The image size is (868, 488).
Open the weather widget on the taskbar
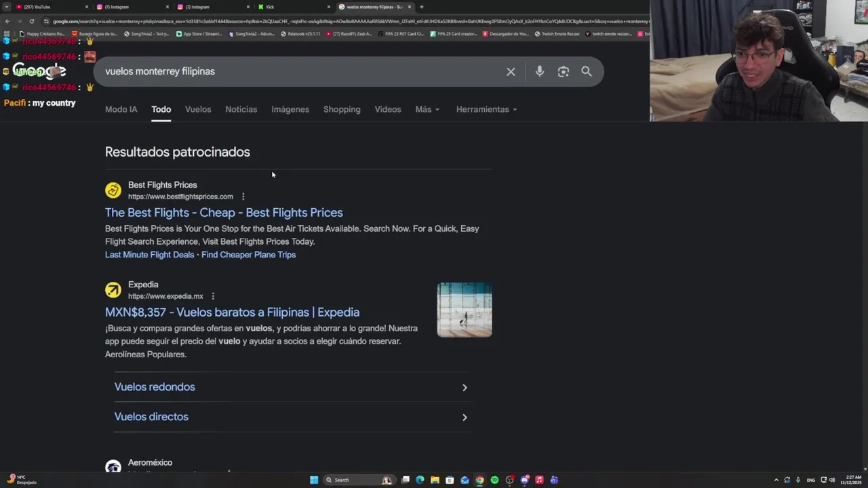[x=22, y=480]
